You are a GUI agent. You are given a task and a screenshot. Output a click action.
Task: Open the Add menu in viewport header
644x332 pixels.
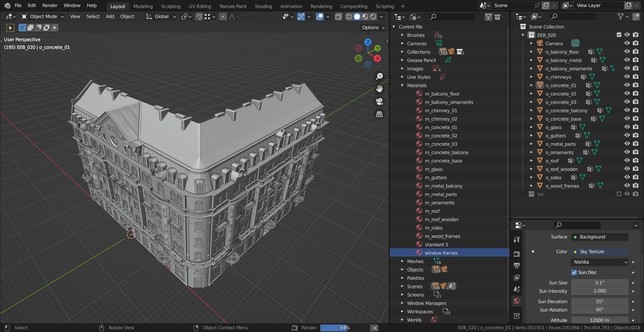[x=110, y=16]
